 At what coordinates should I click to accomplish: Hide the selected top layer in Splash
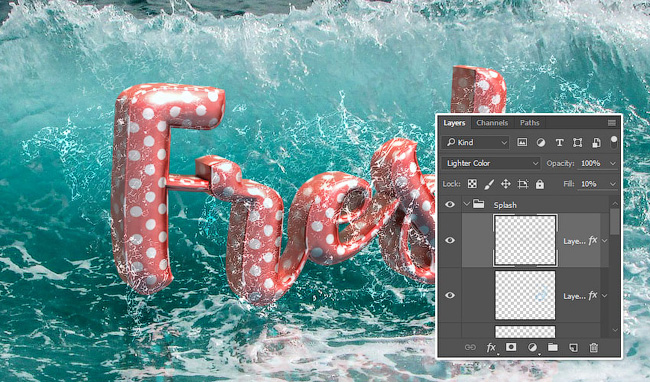[450, 240]
